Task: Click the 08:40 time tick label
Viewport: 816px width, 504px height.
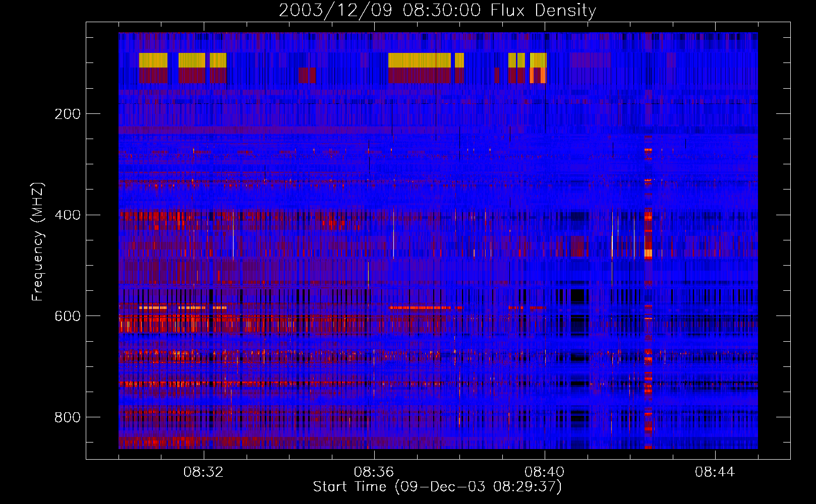Action: tap(545, 472)
